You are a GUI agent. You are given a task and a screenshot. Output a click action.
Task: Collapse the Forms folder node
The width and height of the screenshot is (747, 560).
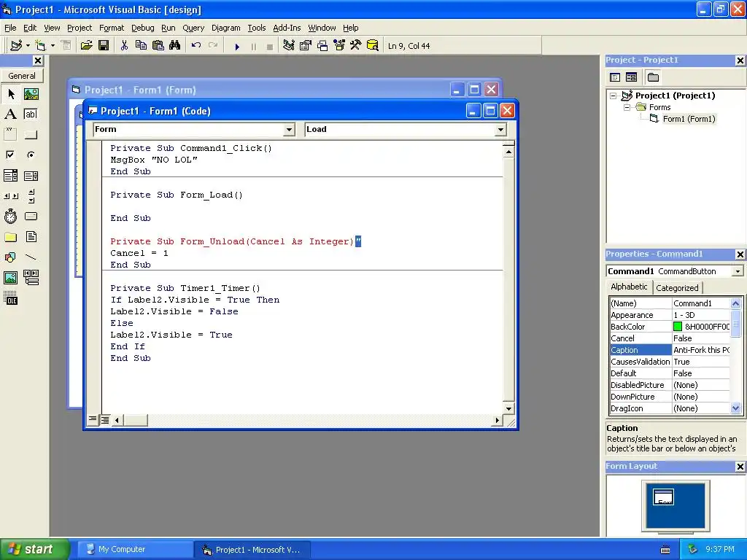627,108
